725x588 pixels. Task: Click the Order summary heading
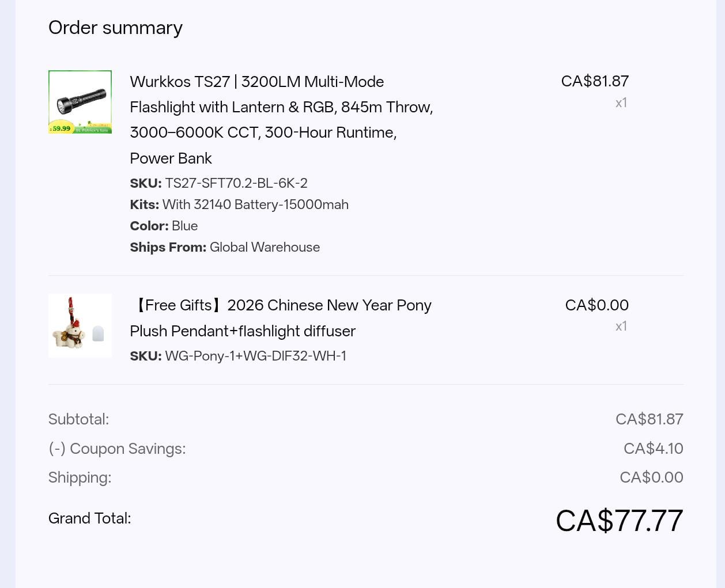point(115,28)
